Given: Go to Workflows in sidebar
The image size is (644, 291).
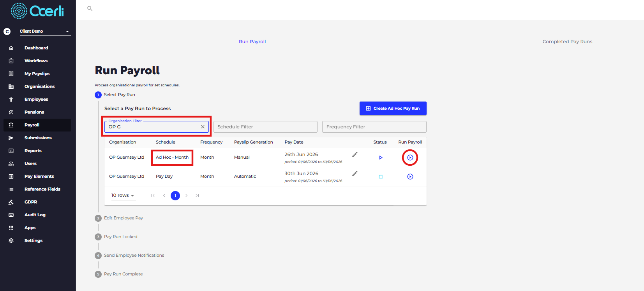Looking at the screenshot, I should pos(36,61).
